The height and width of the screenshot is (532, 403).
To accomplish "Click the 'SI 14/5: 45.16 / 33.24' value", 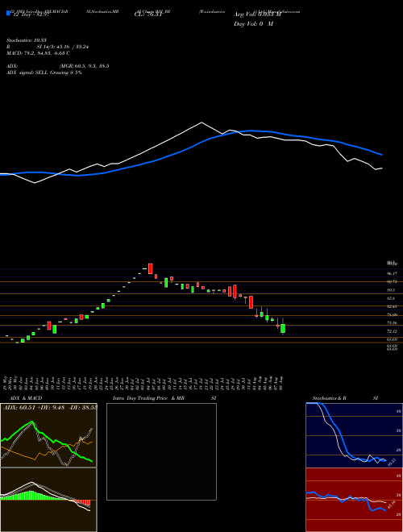I will [63, 47].
